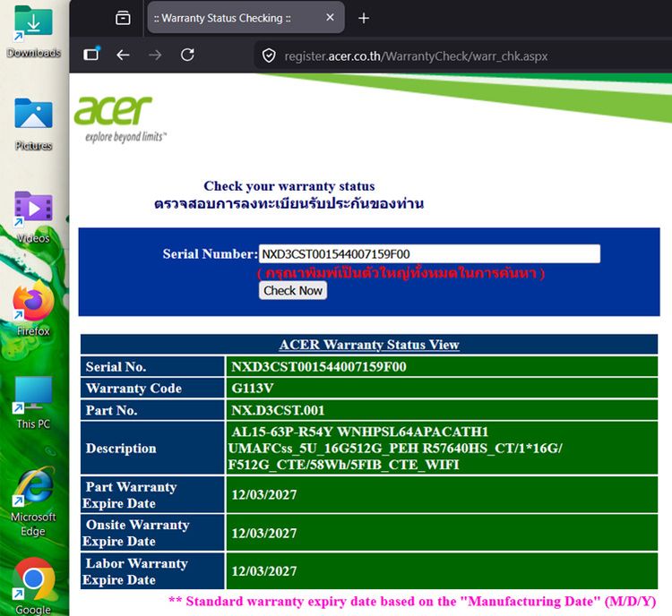Click the forward navigation arrow

click(155, 55)
